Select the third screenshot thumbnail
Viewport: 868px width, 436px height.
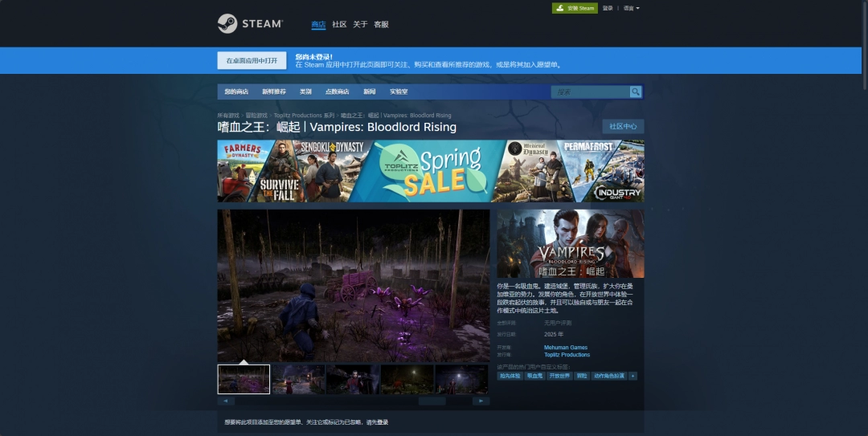coord(353,379)
